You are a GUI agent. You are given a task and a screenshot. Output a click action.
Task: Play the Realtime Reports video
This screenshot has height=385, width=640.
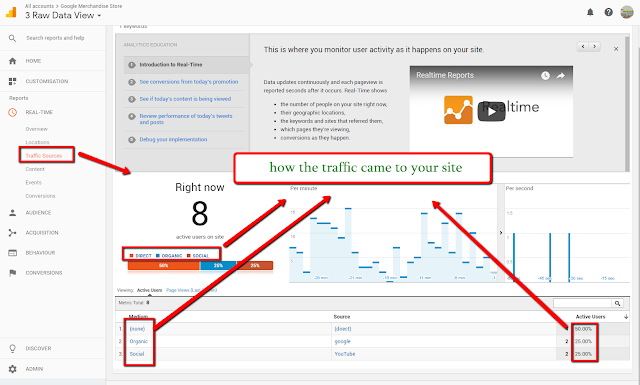tap(491, 111)
